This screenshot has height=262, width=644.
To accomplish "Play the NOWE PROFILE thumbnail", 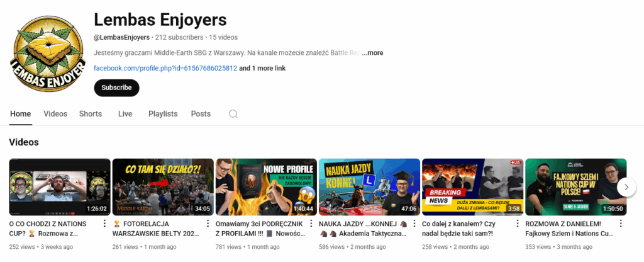I will 266,187.
